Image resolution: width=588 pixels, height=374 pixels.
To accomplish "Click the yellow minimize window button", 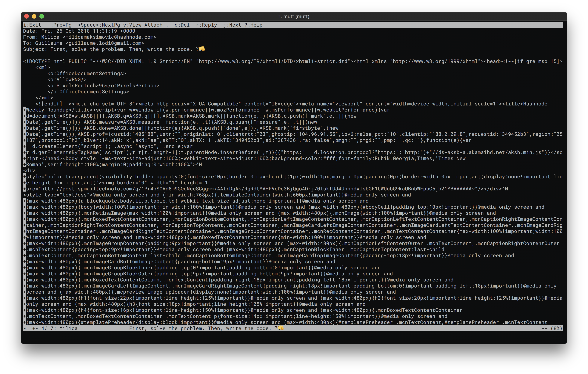I will click(34, 16).
